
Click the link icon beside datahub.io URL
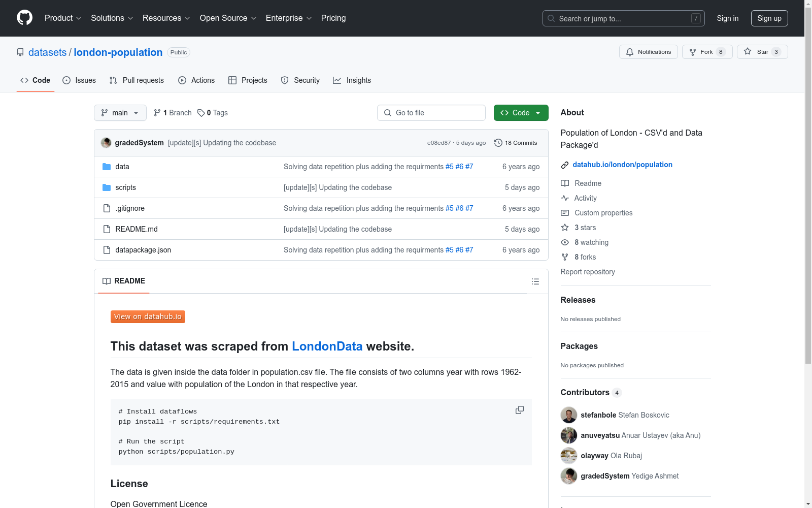coord(565,165)
